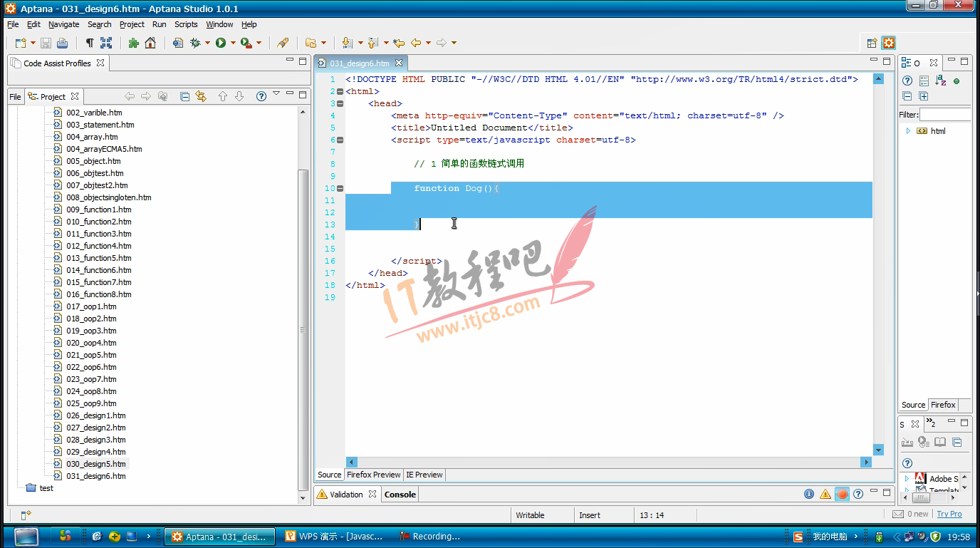Click Outline collapse all minus icon

[x=907, y=96]
